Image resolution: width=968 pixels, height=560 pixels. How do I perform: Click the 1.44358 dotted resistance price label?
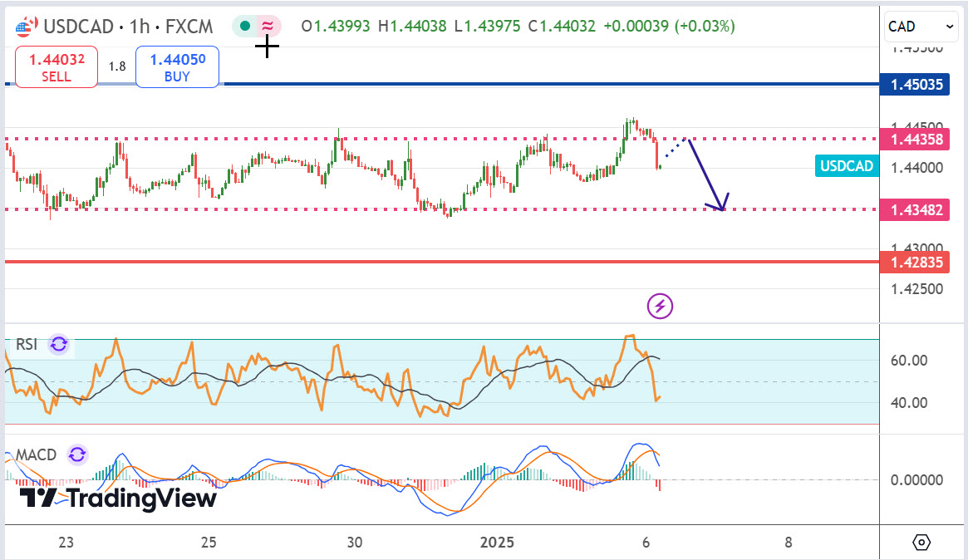pyautogui.click(x=916, y=139)
